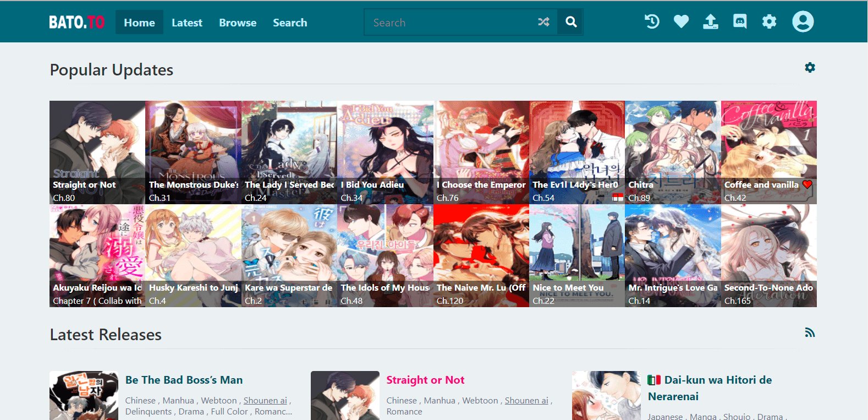Open the Latest tab
This screenshot has width=868, height=420.
[187, 23]
